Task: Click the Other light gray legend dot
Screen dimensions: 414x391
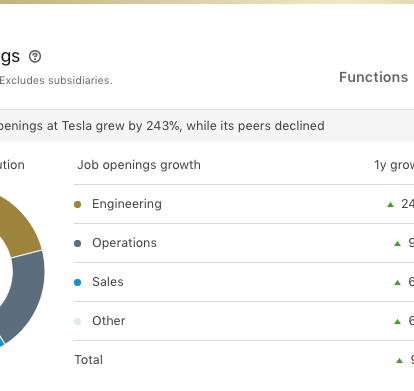Action: [x=77, y=322]
